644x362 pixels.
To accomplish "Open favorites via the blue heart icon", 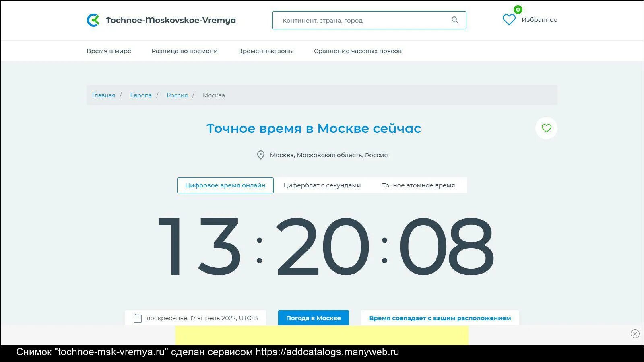I will (509, 20).
